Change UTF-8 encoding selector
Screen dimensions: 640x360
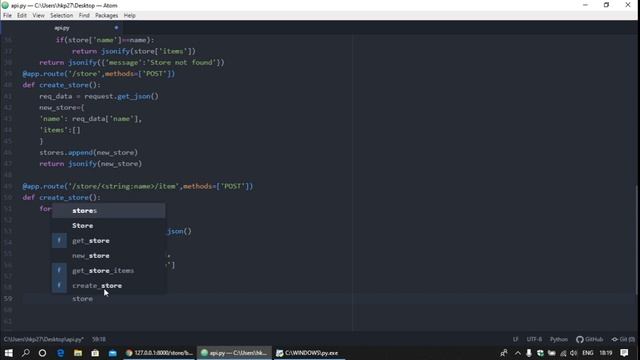pyautogui.click(x=534, y=339)
